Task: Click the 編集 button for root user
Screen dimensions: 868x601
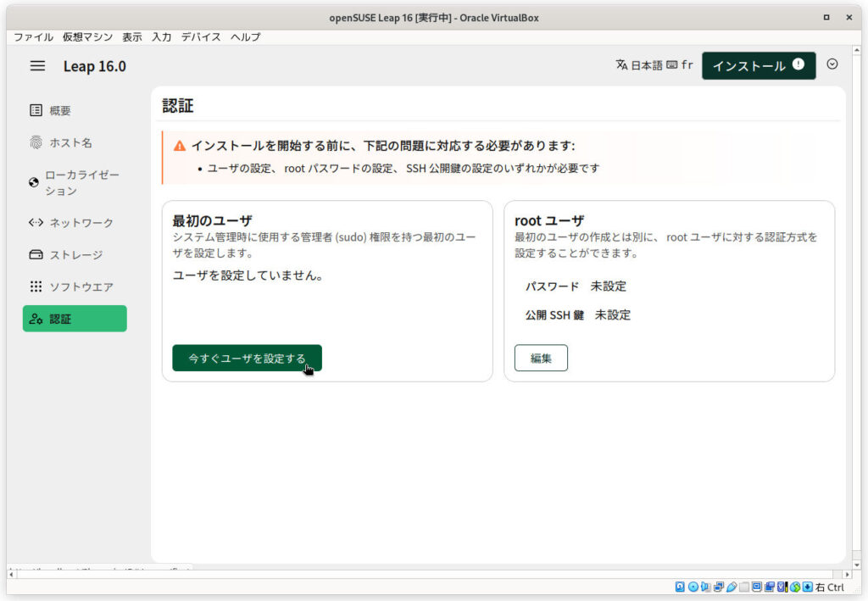Action: [x=541, y=358]
